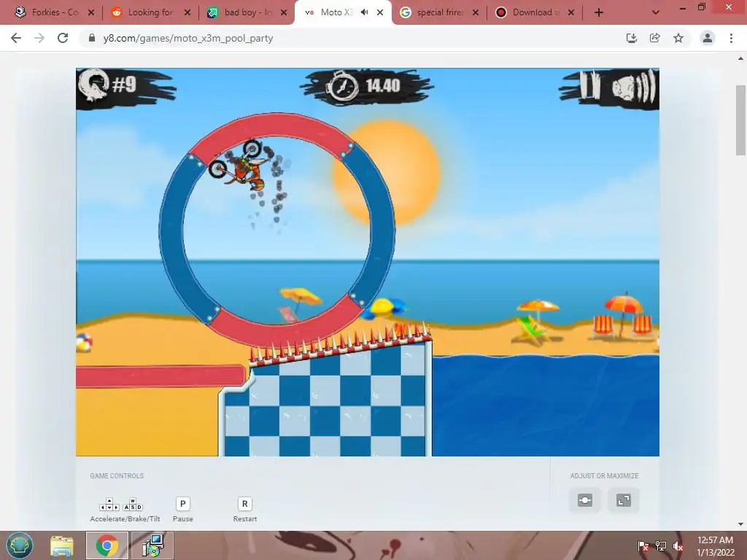
Task: Click the GAME CONTROLS heading
Action: pos(117,475)
